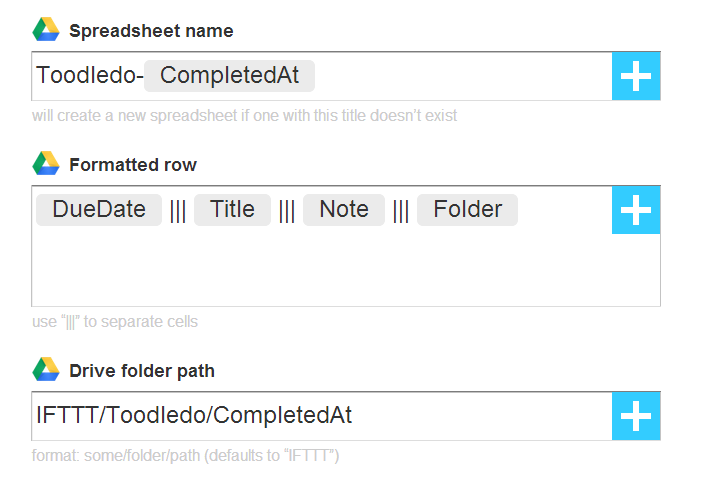
Task: Click the Drive folder path label
Action: [142, 371]
